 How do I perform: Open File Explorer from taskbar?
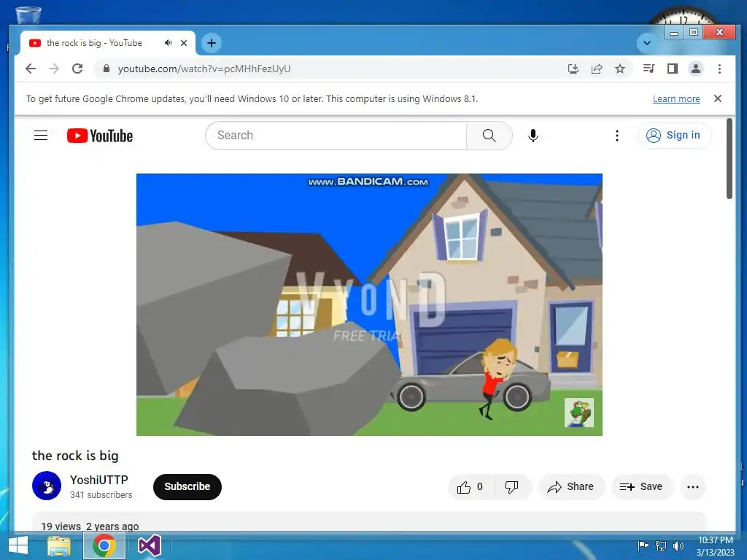point(60,545)
